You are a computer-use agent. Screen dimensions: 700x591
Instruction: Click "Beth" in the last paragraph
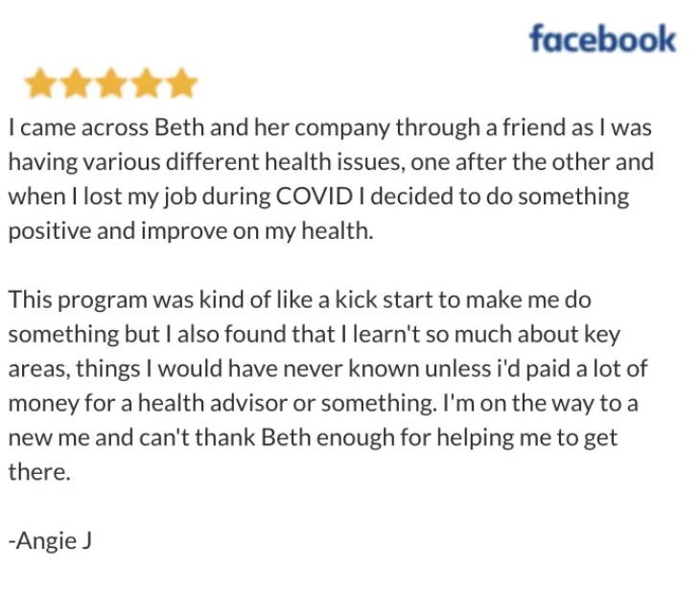click(x=286, y=437)
